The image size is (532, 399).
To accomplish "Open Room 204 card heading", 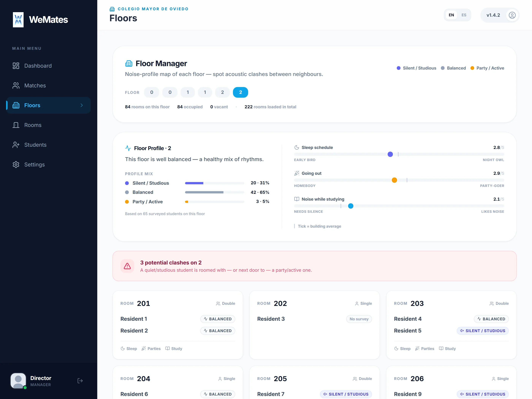I will [135, 379].
